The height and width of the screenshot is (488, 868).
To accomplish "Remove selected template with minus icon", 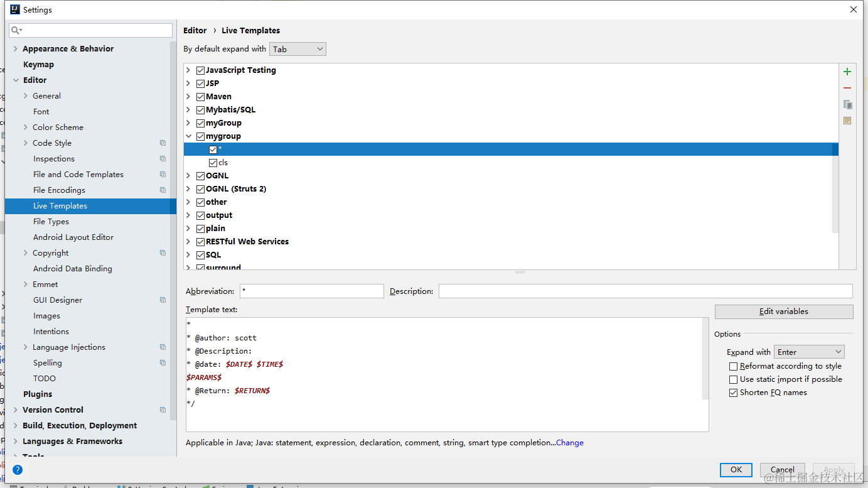I will pyautogui.click(x=847, y=89).
